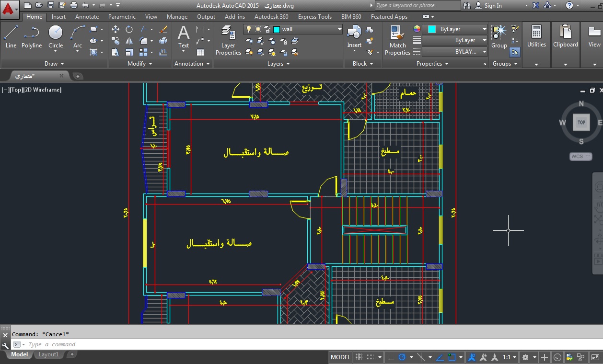Viewport: 603px width, 364px height.
Task: Toggle polar tracking in status bar
Action: pos(403,357)
